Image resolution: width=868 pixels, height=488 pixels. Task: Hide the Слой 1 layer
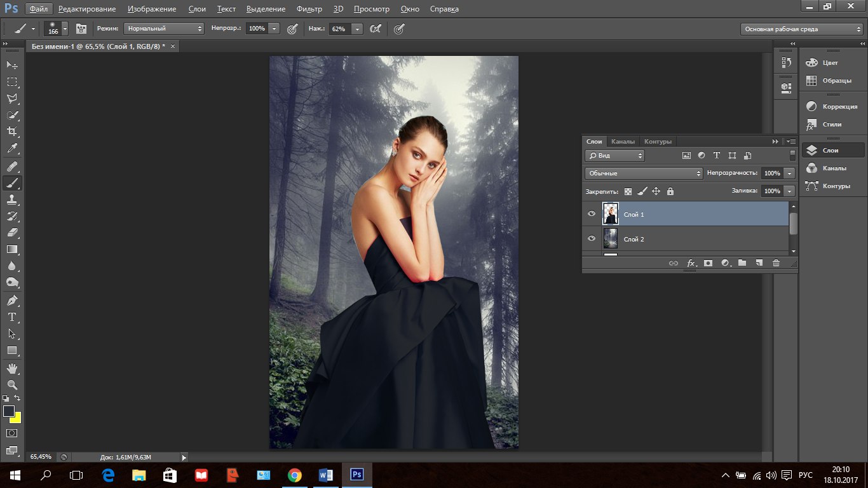pyautogui.click(x=592, y=214)
